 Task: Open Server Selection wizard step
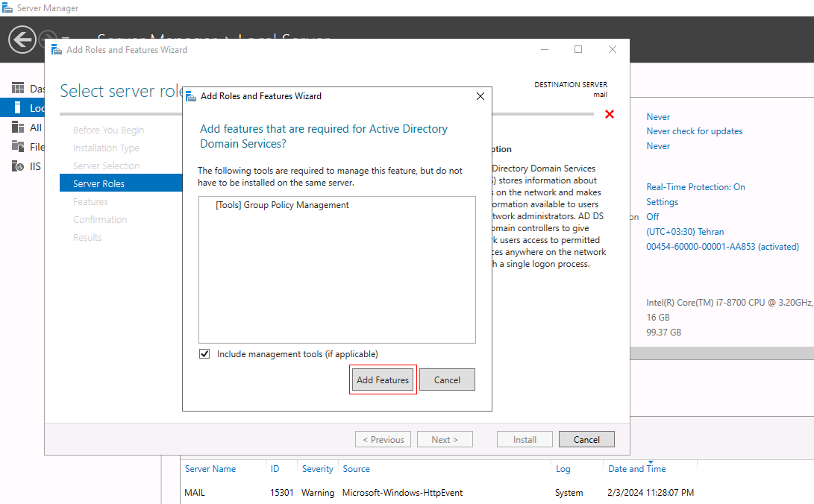coord(107,166)
